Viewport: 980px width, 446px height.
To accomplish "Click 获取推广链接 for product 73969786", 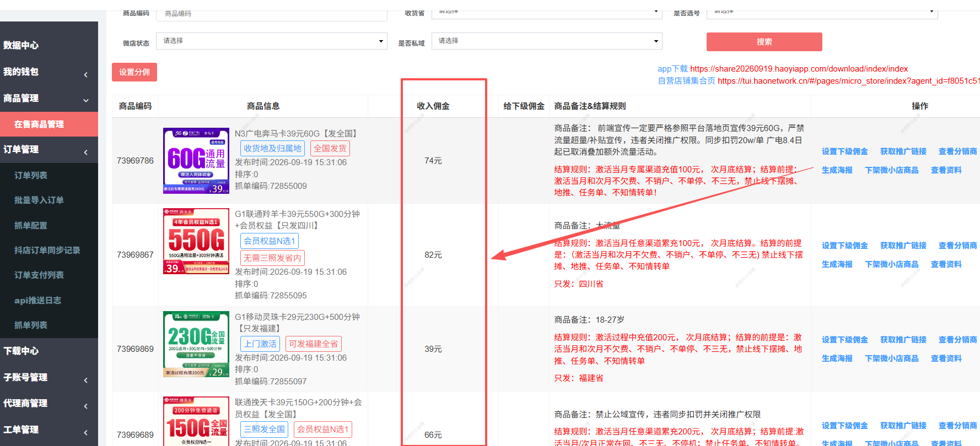I will coord(903,151).
